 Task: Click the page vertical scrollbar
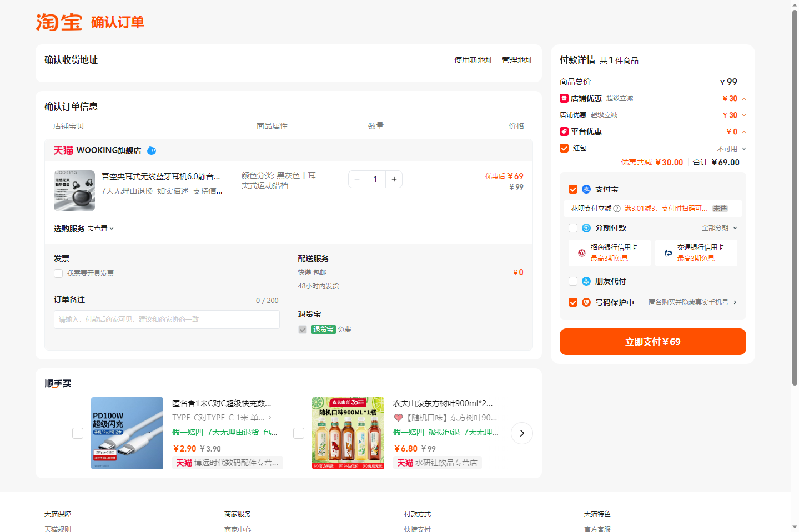795,197
